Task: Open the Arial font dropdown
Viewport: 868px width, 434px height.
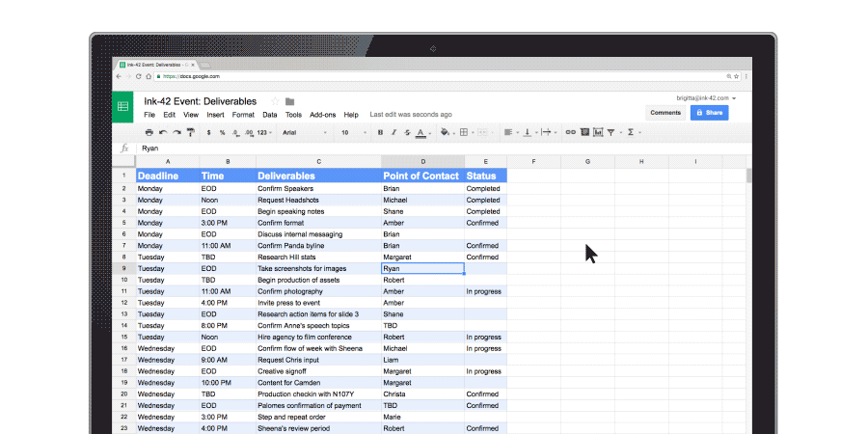Action: [305, 133]
